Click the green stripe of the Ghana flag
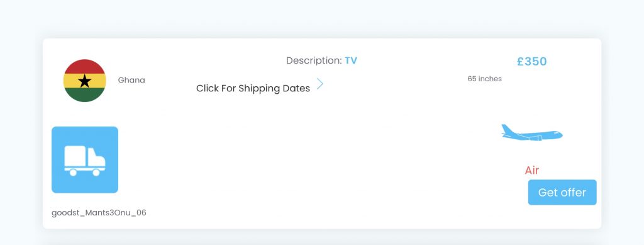Screen dimensions: 644x245 point(85,94)
